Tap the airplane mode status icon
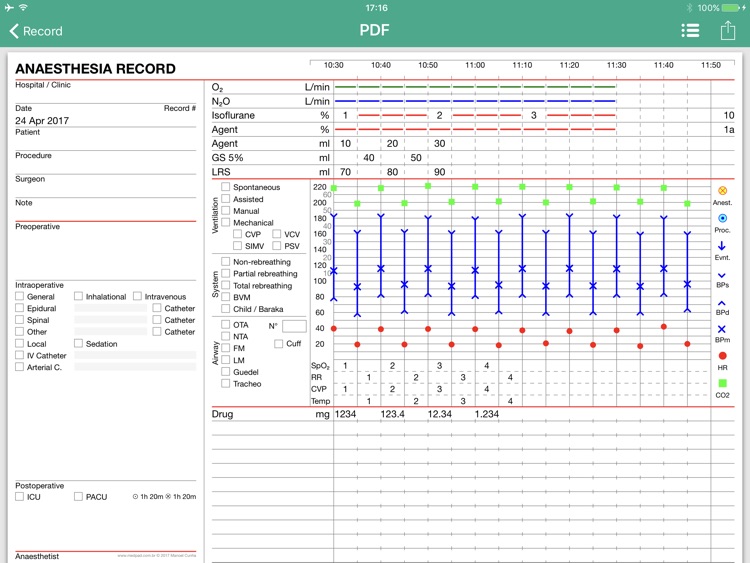 [9, 8]
